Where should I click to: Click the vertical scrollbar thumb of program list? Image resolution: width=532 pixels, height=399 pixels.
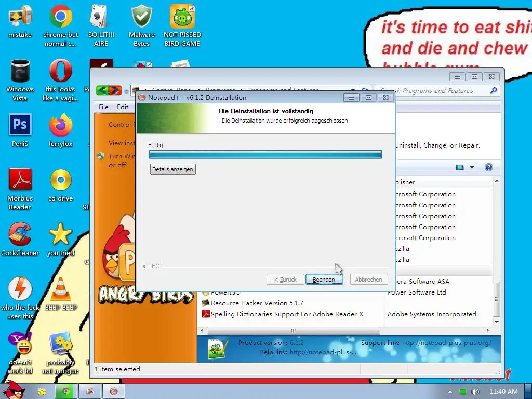click(x=496, y=299)
